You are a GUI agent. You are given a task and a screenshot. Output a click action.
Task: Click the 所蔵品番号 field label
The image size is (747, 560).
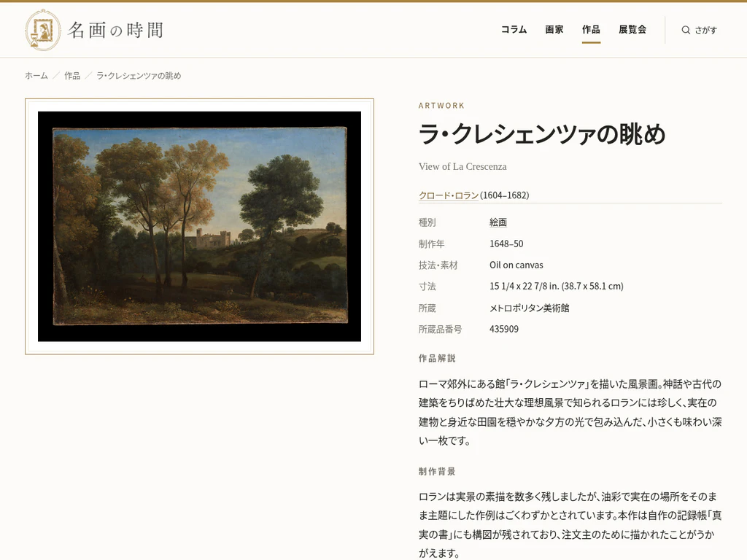point(440,329)
